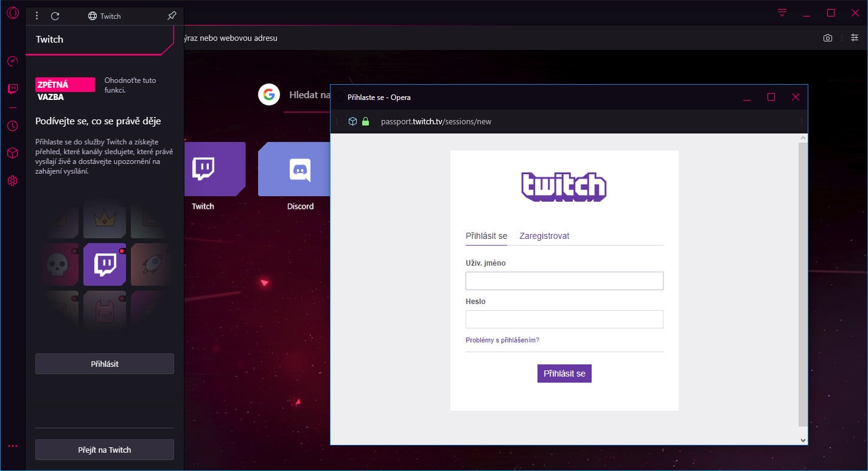Switch to the Zaregistrovat tab
The width and height of the screenshot is (868, 471).
544,236
